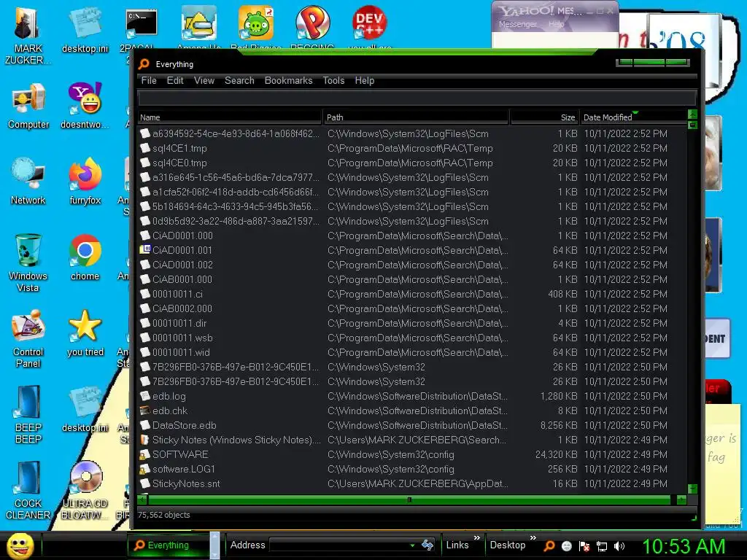Launch the BEEP BEEP desktop shortcut

(x=28, y=414)
